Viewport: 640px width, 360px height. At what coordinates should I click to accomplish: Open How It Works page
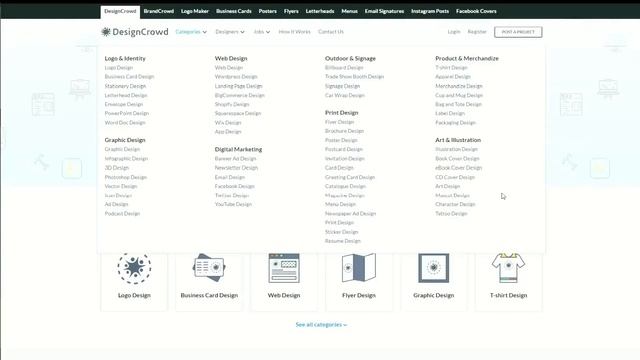(294, 32)
